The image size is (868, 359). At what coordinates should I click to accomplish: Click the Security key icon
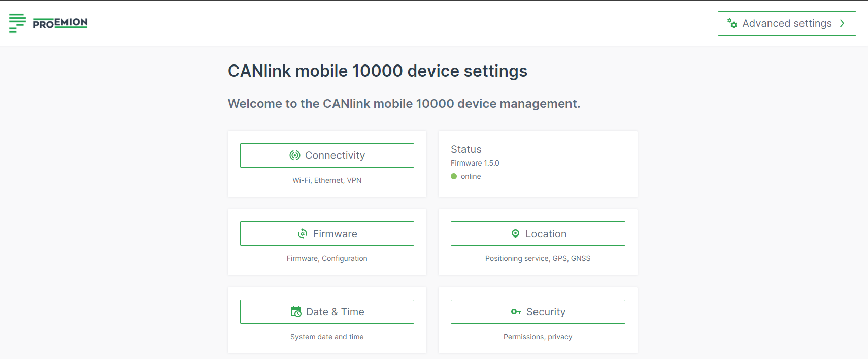pyautogui.click(x=516, y=312)
